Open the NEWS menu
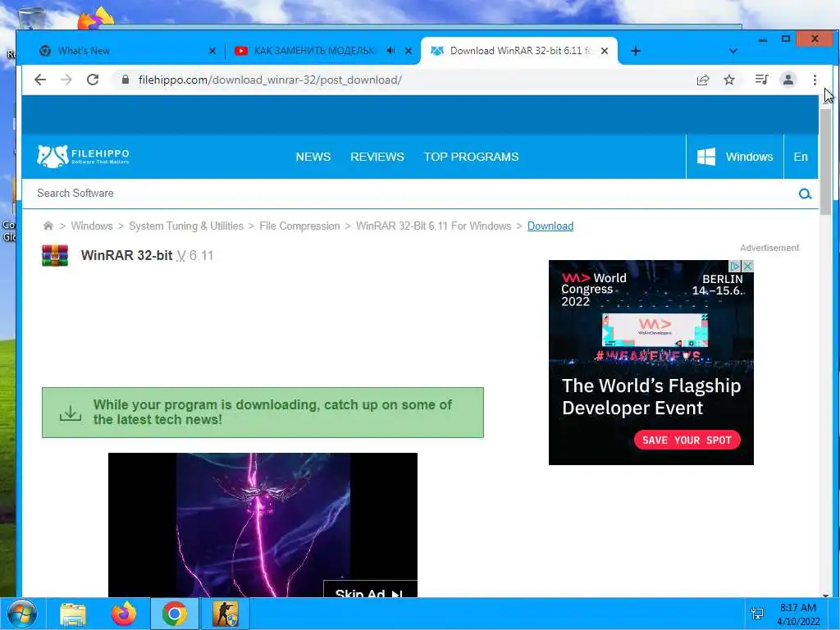Image resolution: width=840 pixels, height=630 pixels. 313,157
